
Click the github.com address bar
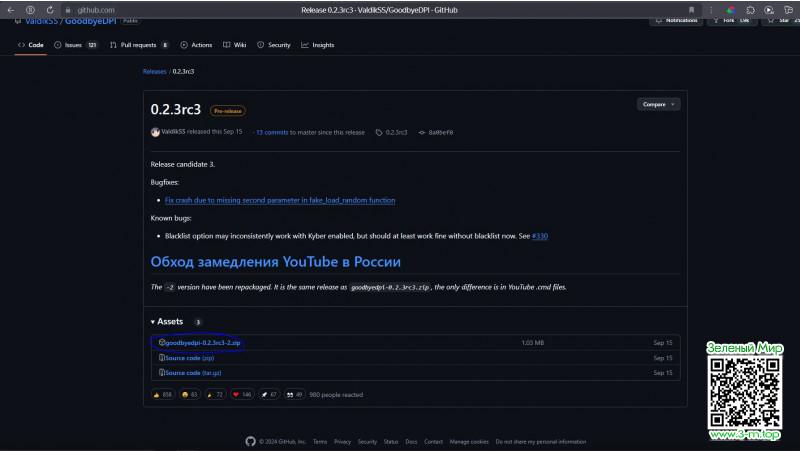point(96,10)
